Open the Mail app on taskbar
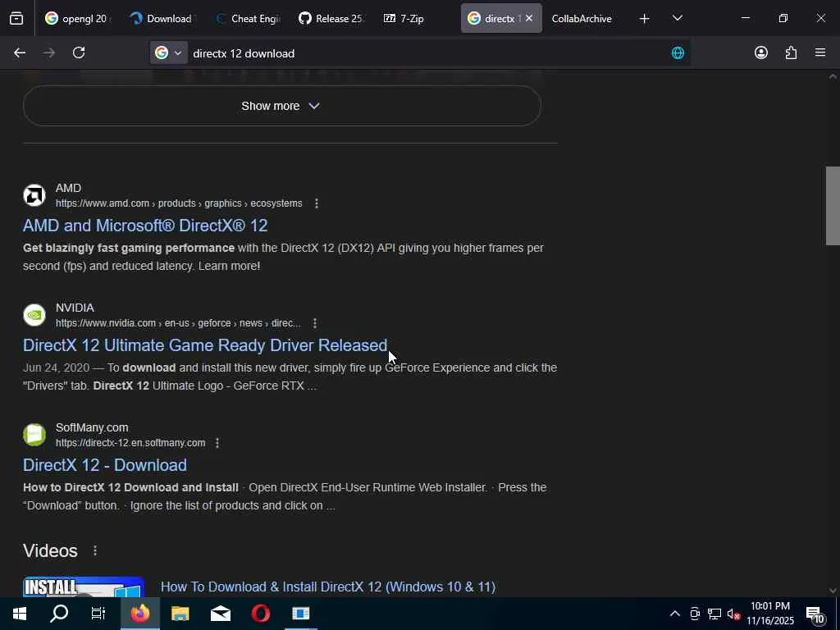 220,614
